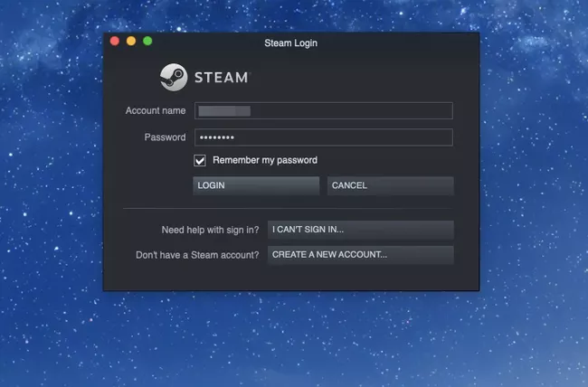Image resolution: width=588 pixels, height=387 pixels.
Task: Minimize the Steam Login window
Action: [131, 41]
